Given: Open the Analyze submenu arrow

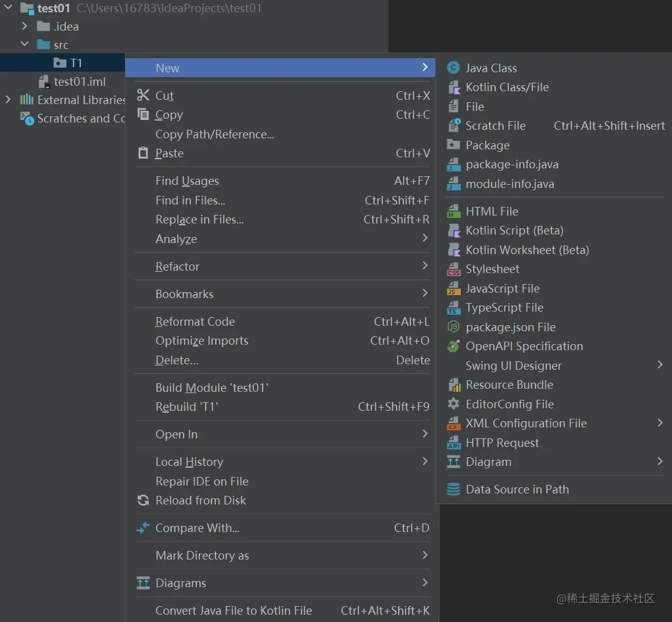Looking at the screenshot, I should (x=425, y=238).
